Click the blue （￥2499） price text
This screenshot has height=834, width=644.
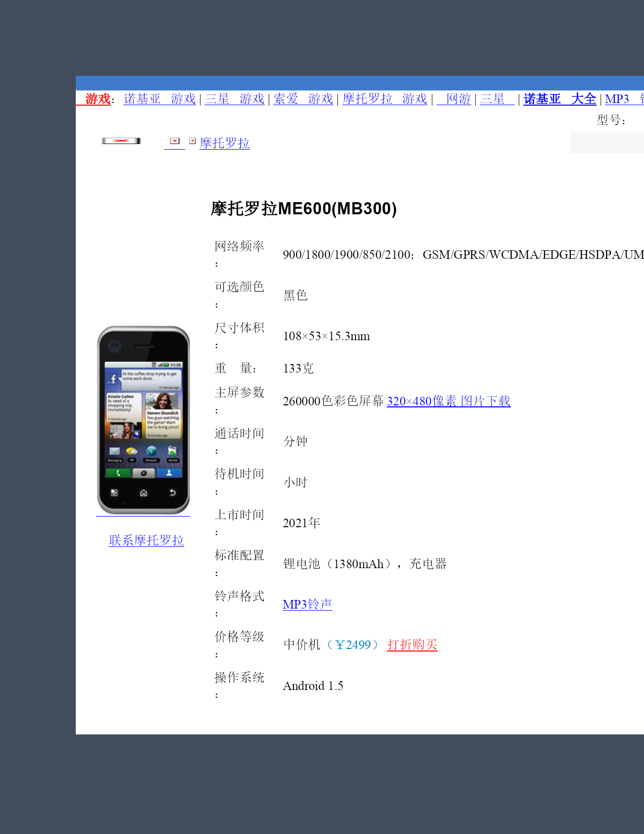tap(353, 645)
